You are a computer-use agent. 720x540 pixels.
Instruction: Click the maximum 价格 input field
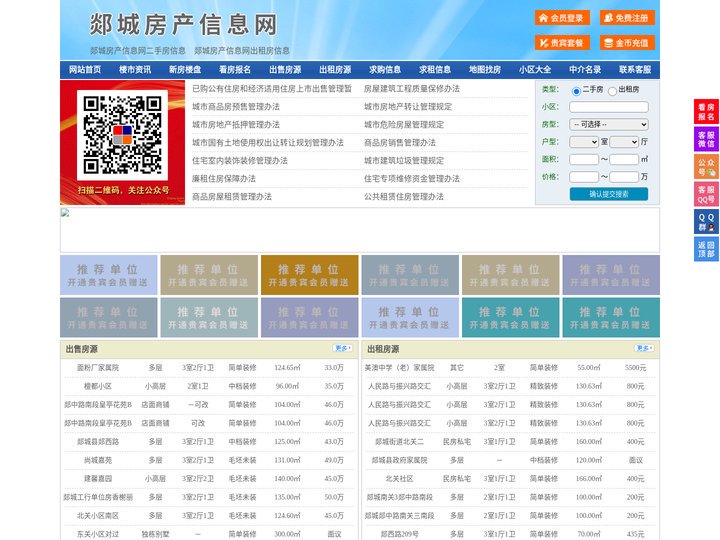coord(624,177)
